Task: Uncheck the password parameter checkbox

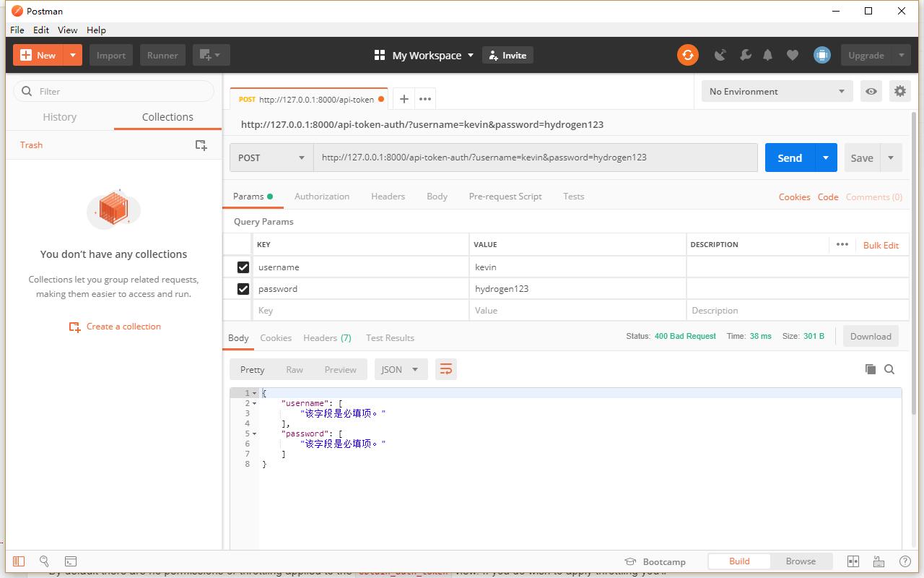Action: click(243, 289)
